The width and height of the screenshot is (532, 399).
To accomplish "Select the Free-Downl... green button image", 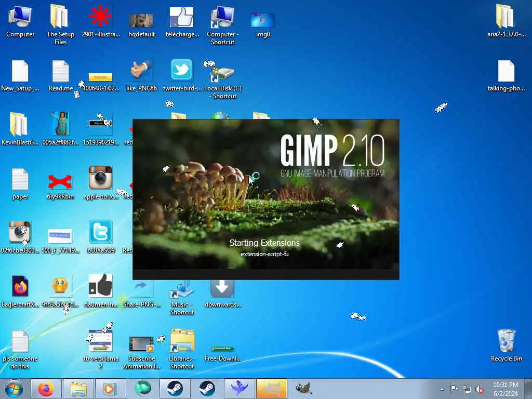I will pyautogui.click(x=222, y=353).
